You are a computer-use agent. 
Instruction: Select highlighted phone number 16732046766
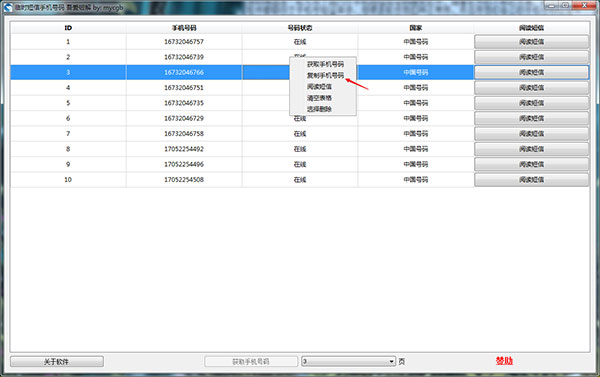(x=184, y=72)
